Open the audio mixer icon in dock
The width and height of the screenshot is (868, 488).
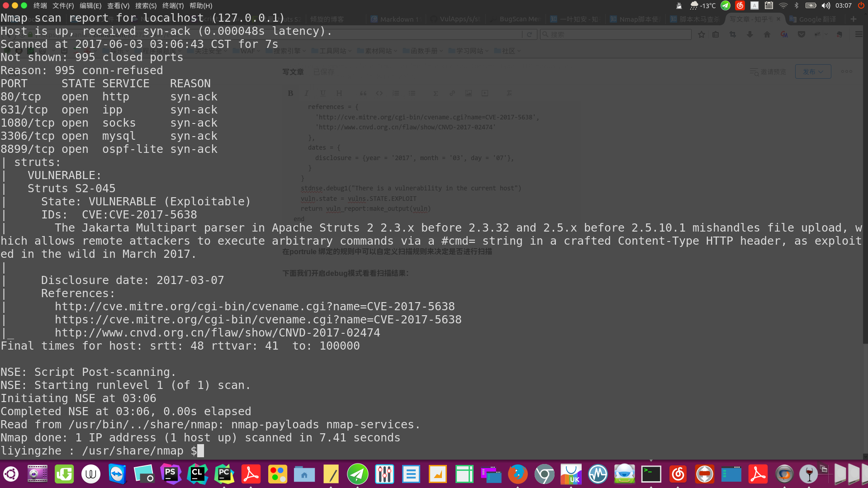384,474
